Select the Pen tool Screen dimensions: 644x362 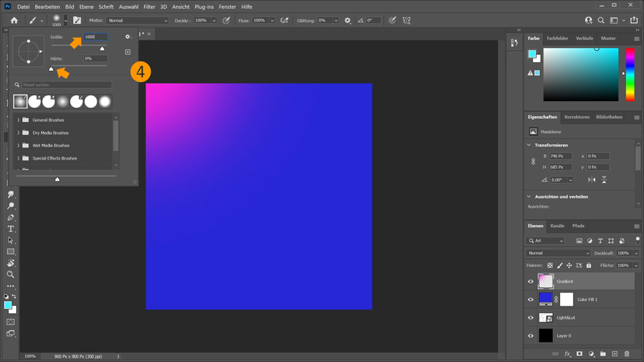[11, 217]
